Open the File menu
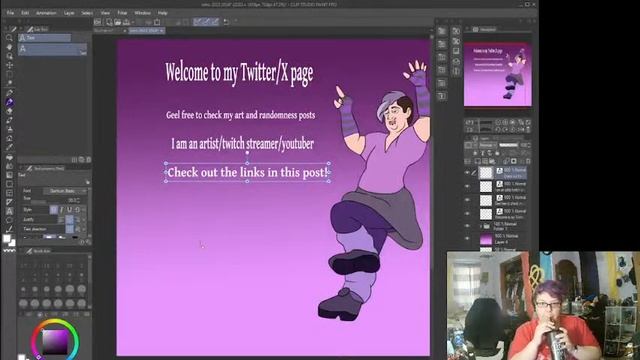The image size is (640, 360). pyautogui.click(x=10, y=13)
